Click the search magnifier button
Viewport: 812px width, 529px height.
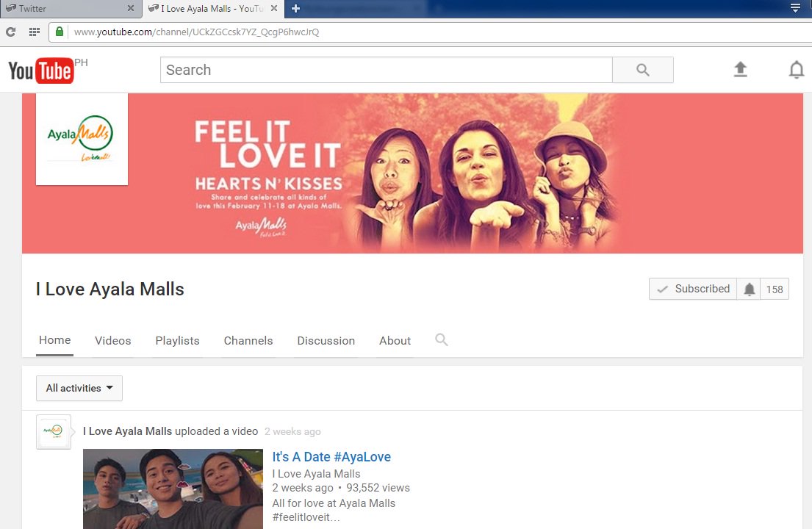coord(643,70)
